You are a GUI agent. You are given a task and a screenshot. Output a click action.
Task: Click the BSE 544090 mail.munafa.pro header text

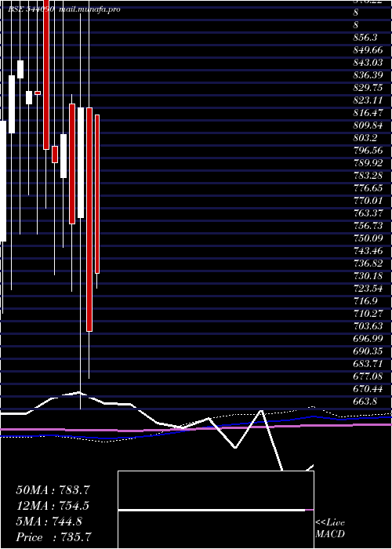coord(64,9)
